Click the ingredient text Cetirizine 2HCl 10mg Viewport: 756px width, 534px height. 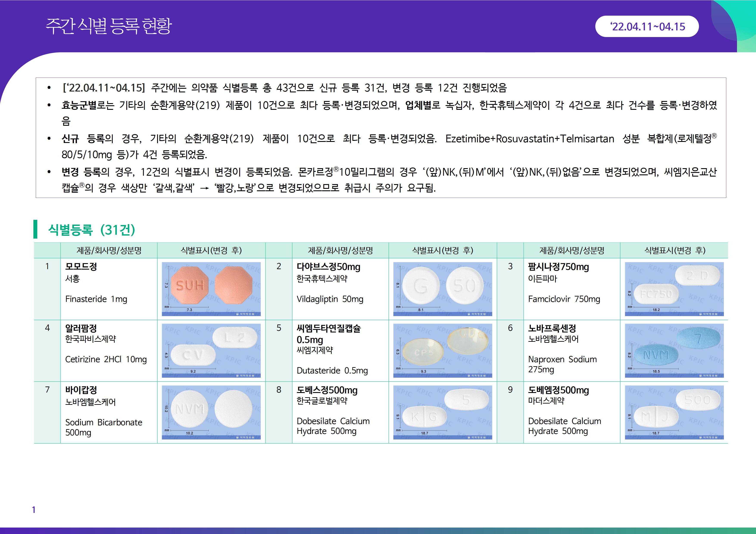[106, 359]
